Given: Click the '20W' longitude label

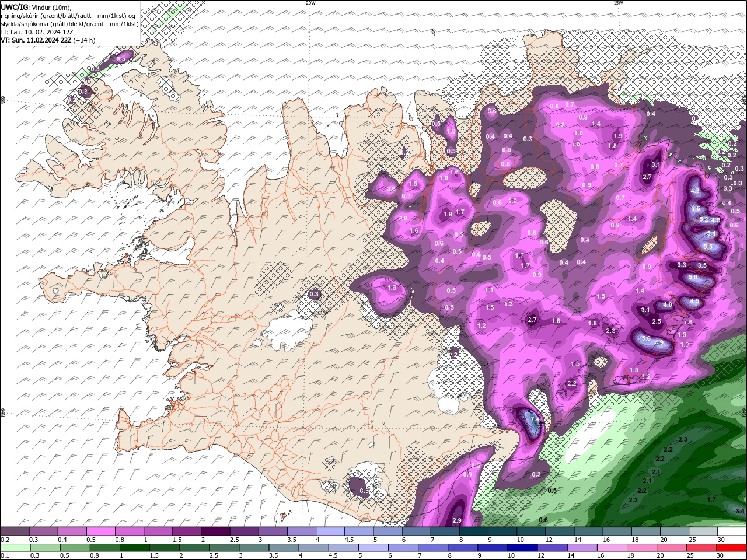Looking at the screenshot, I should pos(310,2).
